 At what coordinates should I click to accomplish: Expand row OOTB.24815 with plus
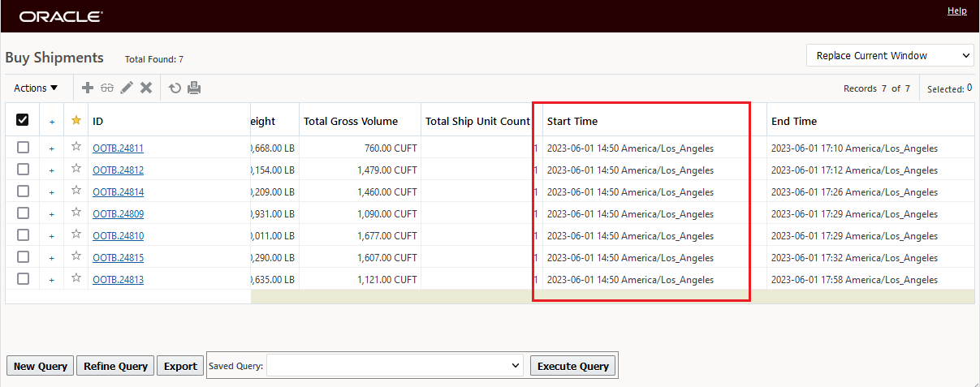52,258
